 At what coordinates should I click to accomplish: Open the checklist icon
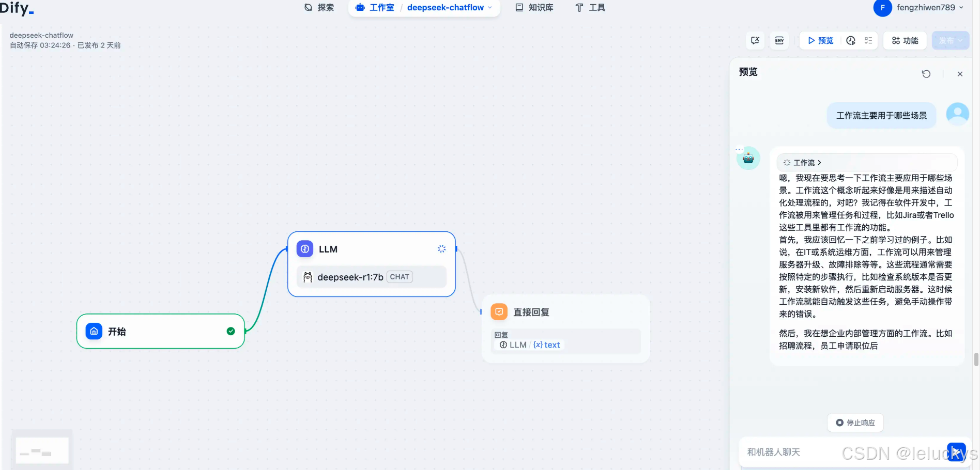[868, 40]
